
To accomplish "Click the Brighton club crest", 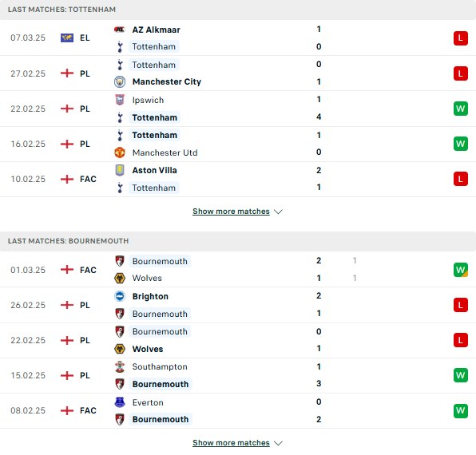I will (x=120, y=296).
